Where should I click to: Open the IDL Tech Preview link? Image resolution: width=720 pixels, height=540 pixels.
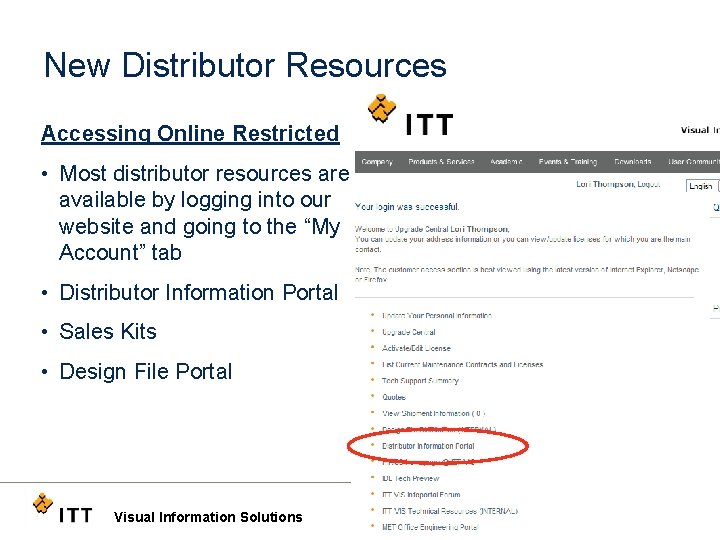[411, 478]
